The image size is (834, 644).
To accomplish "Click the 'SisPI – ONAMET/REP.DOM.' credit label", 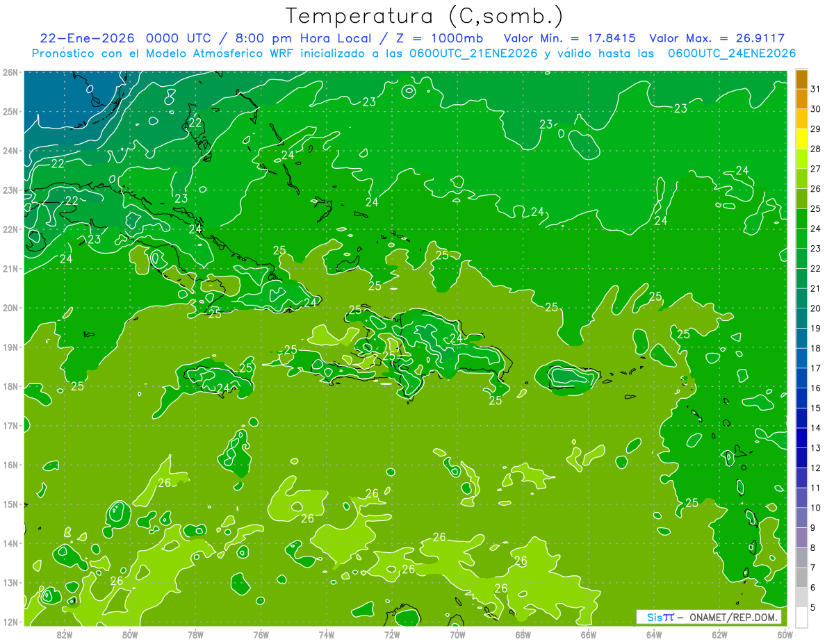I will coord(708,617).
